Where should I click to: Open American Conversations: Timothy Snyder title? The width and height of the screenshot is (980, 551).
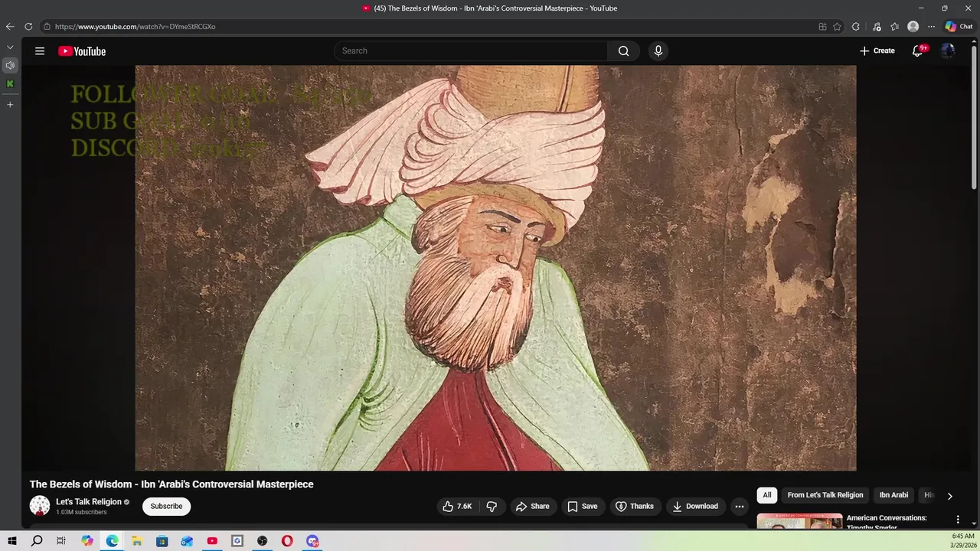click(887, 523)
